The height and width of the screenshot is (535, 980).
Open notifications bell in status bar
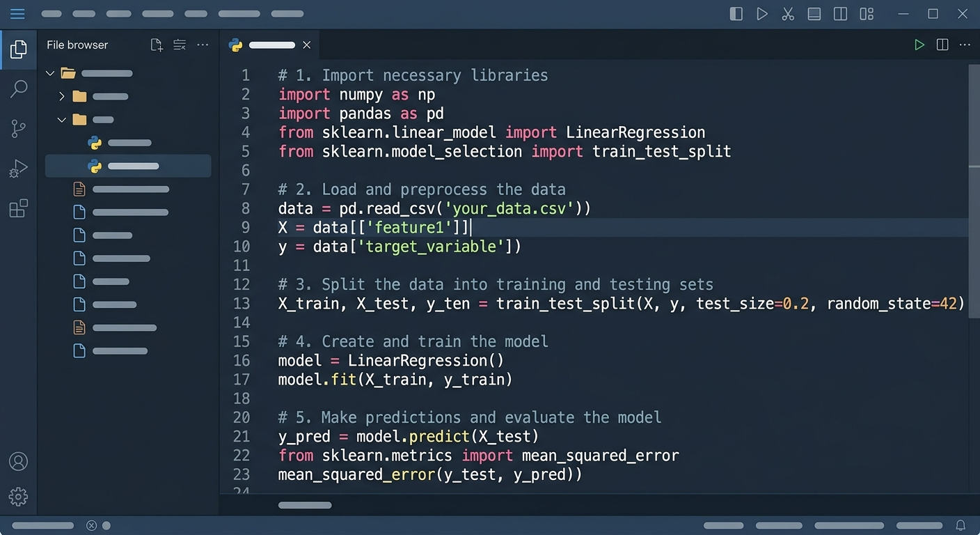[x=961, y=525]
